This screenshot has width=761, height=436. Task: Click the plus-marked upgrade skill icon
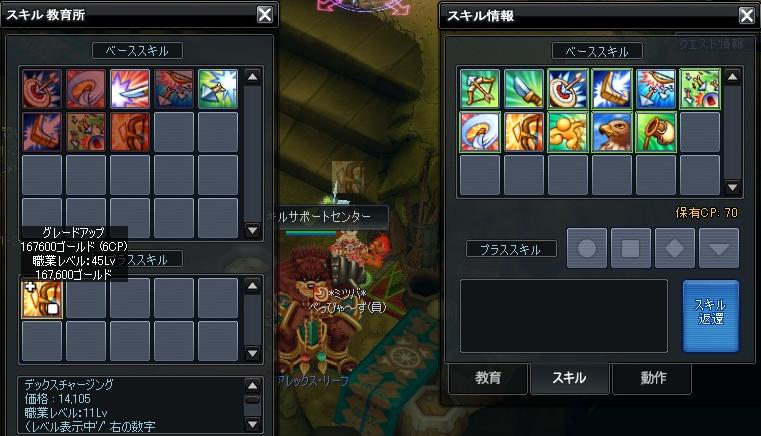pyautogui.click(x=42, y=299)
